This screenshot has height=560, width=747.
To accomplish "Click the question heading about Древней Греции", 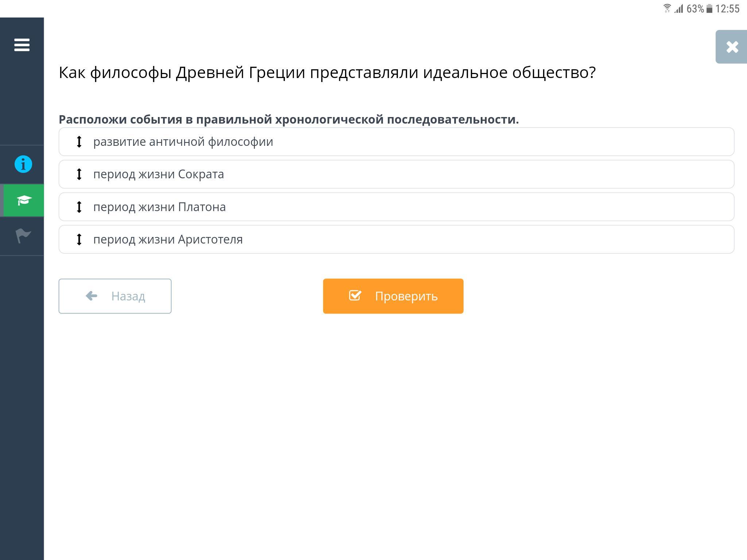I will coord(327,73).
